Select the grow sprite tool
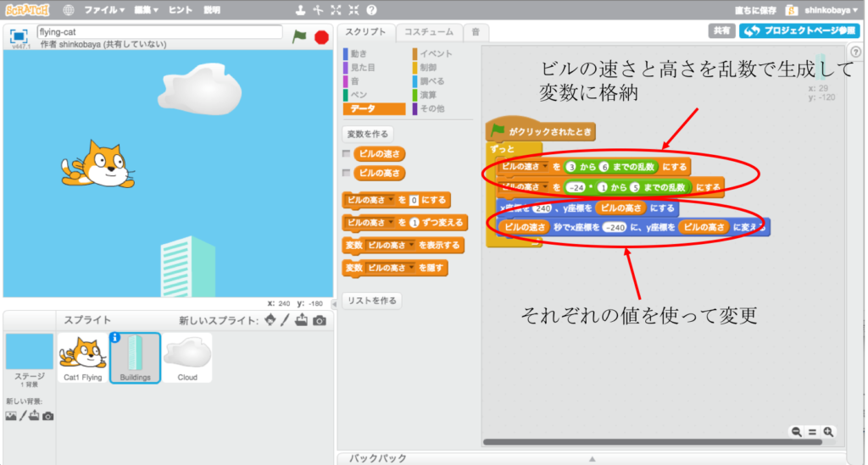 [336, 10]
